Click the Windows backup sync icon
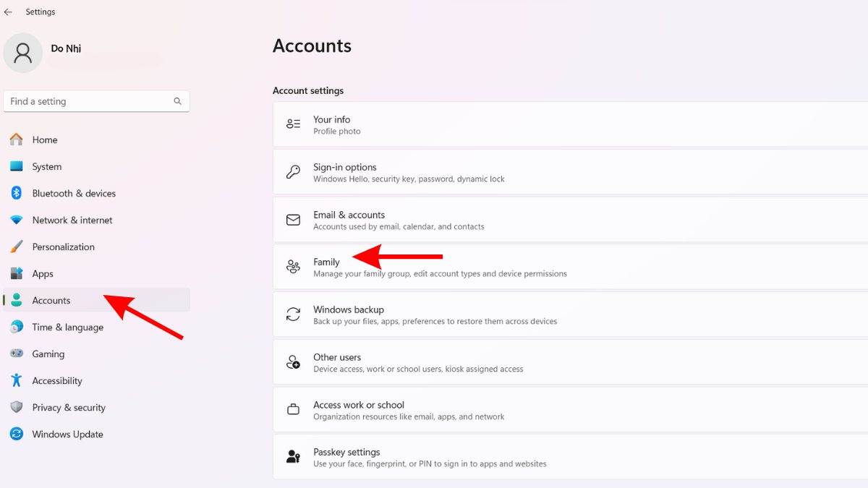This screenshot has width=868, height=488. pos(293,314)
